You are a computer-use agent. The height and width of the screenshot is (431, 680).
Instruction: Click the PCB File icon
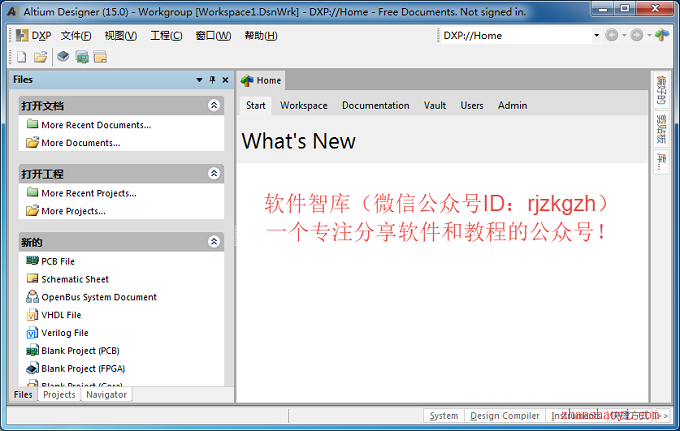32,261
